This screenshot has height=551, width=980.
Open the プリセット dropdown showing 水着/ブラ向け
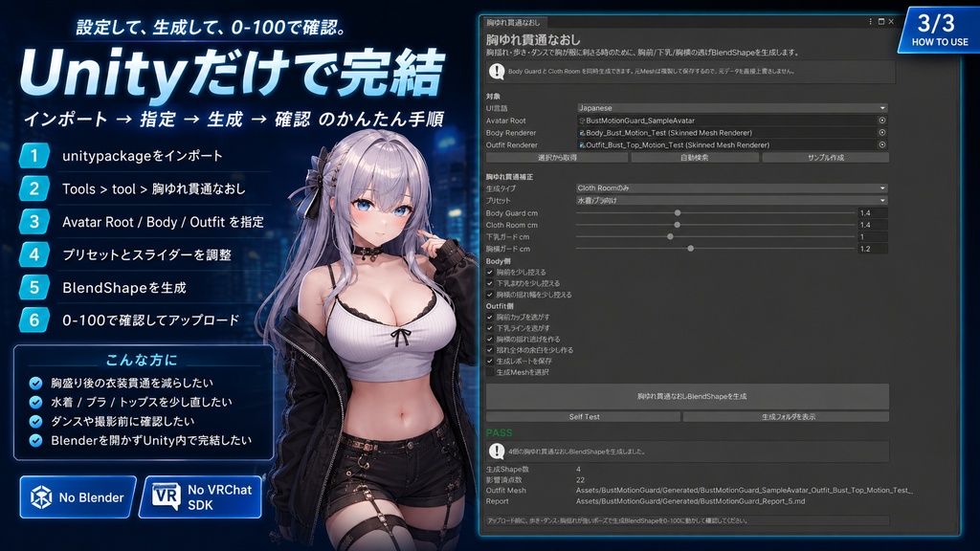[x=731, y=201]
